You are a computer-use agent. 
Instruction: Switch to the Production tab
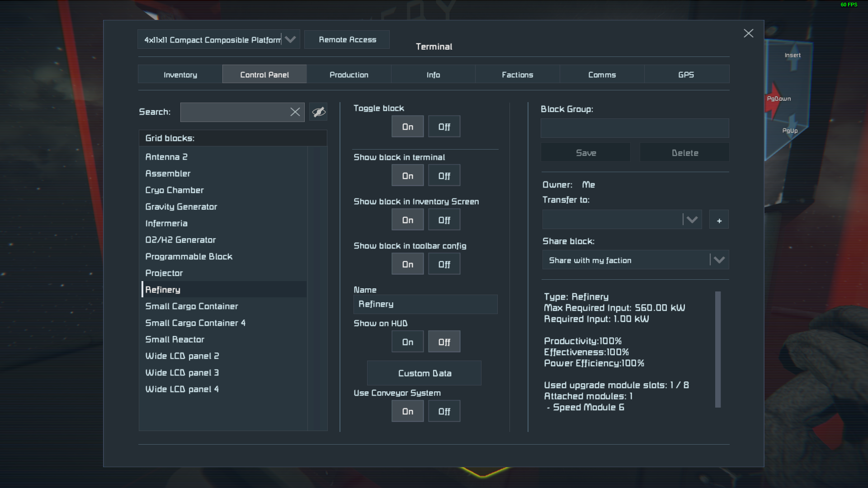coord(349,75)
